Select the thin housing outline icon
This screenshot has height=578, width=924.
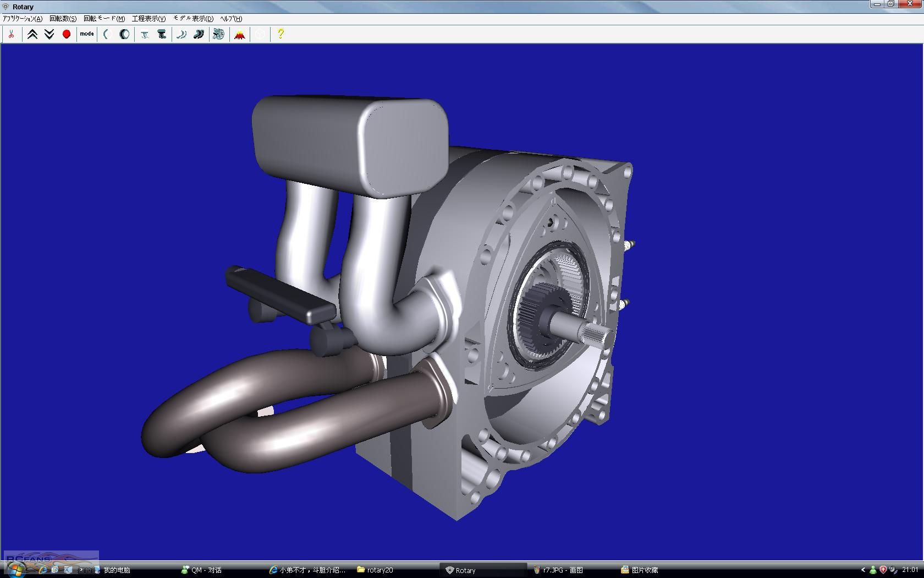pos(107,34)
